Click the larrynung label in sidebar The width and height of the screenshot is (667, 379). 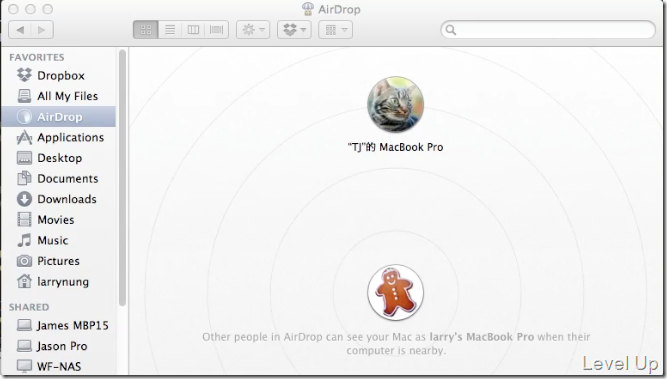tap(63, 282)
